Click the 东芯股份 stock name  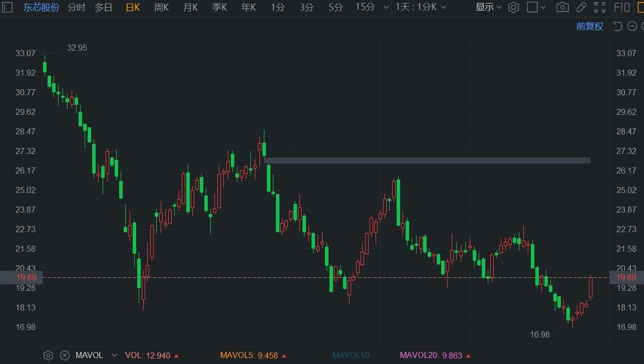[x=41, y=7]
